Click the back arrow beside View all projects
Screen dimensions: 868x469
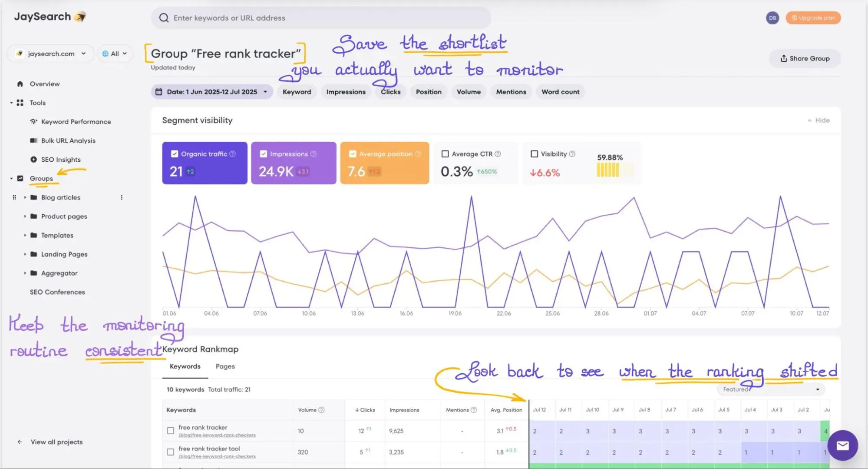pyautogui.click(x=20, y=442)
